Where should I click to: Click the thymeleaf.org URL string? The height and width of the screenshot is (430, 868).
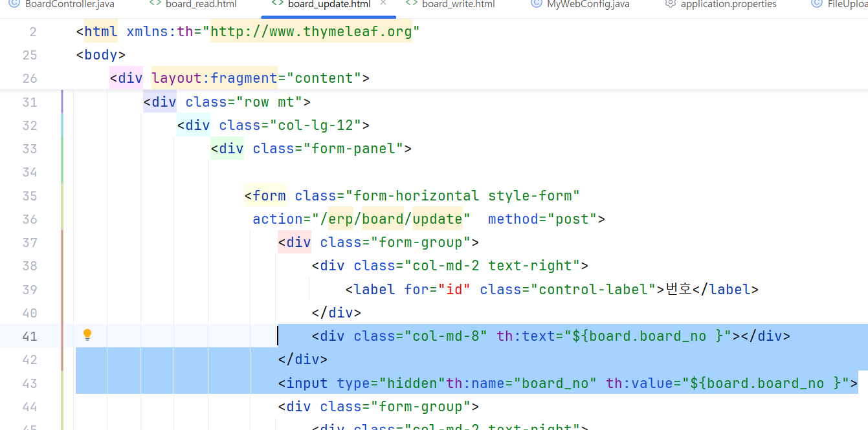311,32
